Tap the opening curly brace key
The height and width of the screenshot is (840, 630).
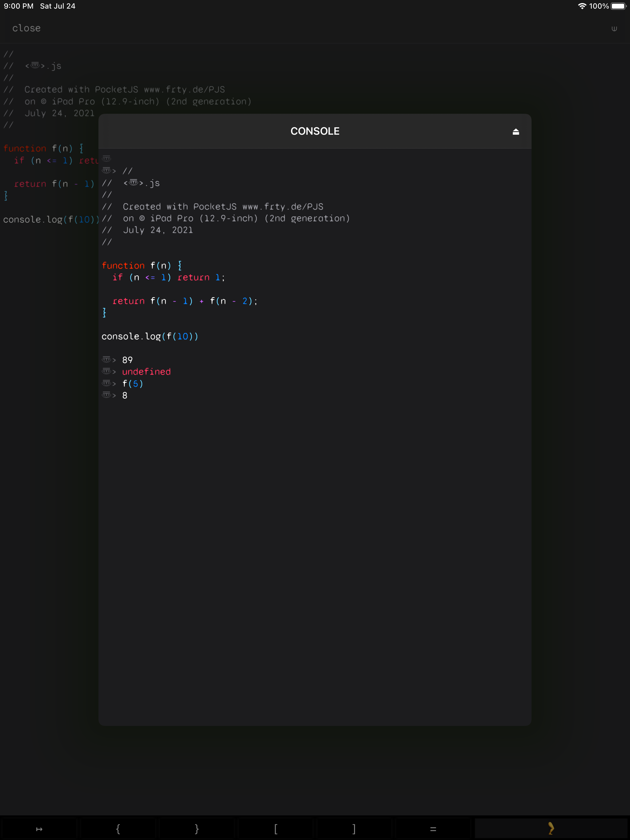point(118,829)
